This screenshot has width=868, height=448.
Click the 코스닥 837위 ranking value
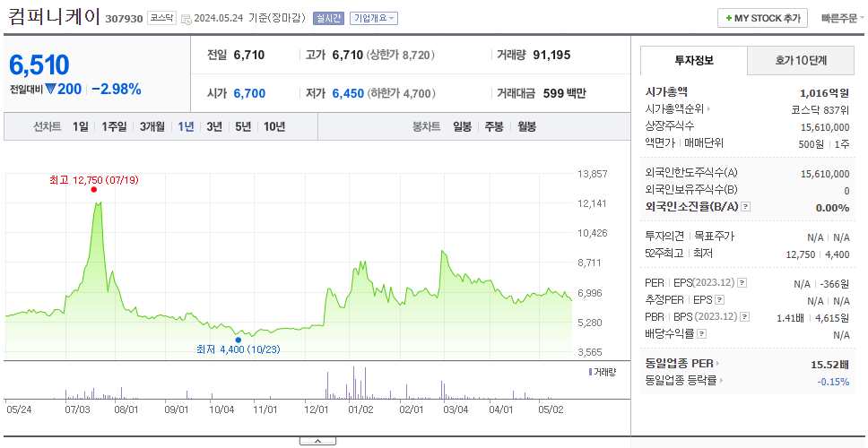click(x=820, y=109)
